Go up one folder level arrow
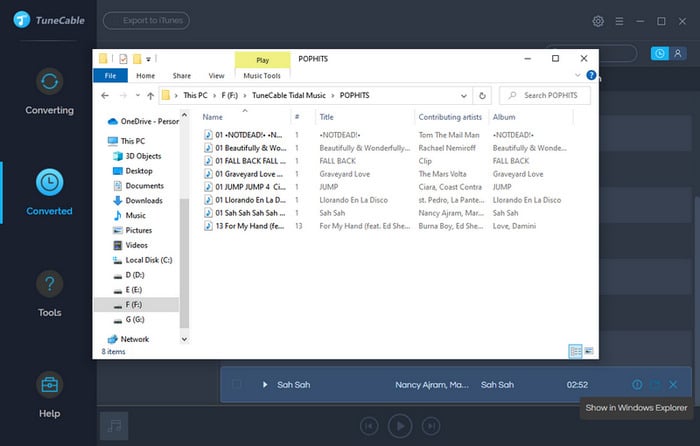 click(x=150, y=96)
